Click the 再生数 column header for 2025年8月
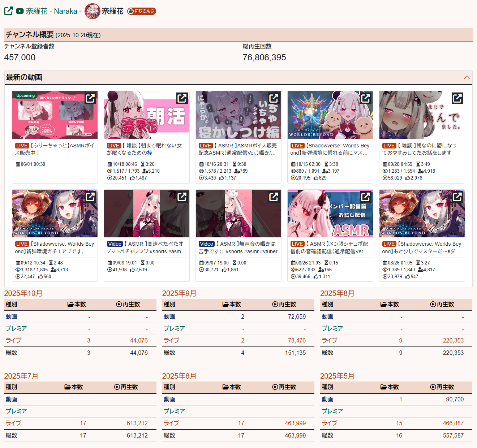This screenshot has width=477, height=448. [x=442, y=305]
